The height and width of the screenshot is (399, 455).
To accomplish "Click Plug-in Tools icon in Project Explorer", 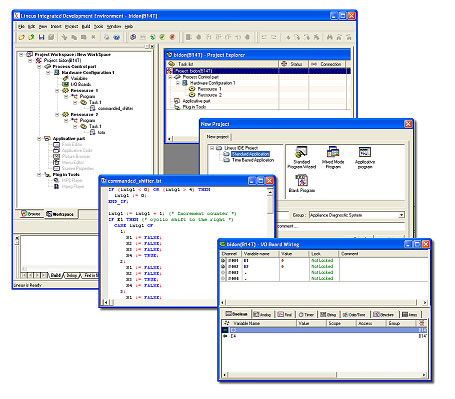I will point(177,107).
